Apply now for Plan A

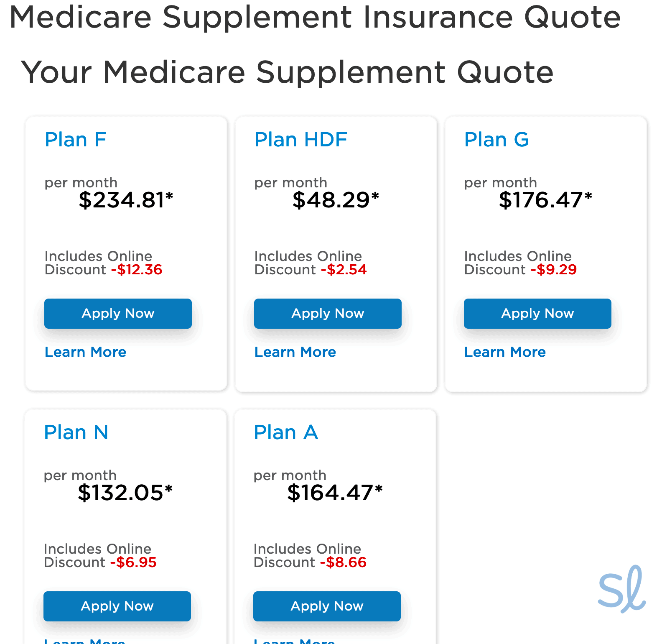click(x=327, y=606)
